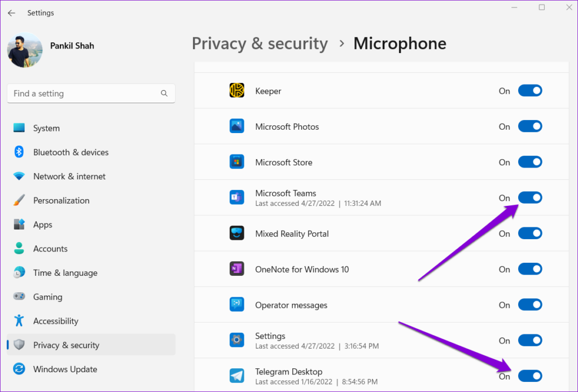Click the Keeper app icon
This screenshot has height=392, width=578.
point(237,90)
